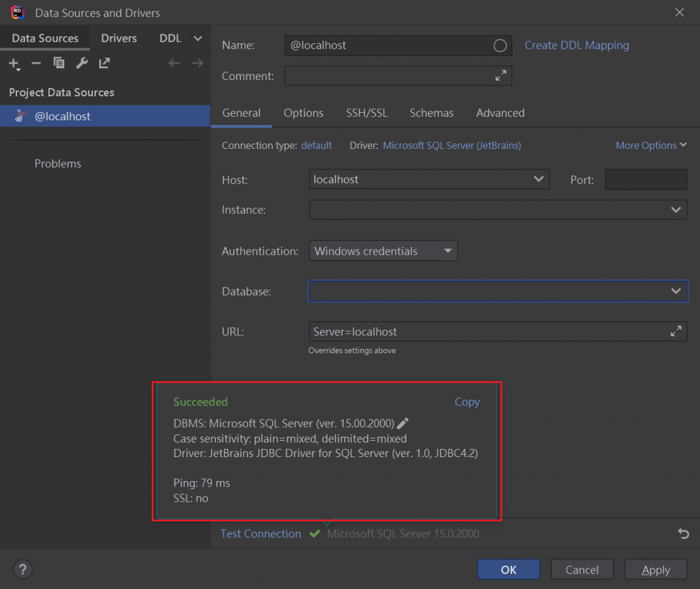This screenshot has width=700, height=589.
Task: Remove selected data source with minus icon
Action: (36, 64)
